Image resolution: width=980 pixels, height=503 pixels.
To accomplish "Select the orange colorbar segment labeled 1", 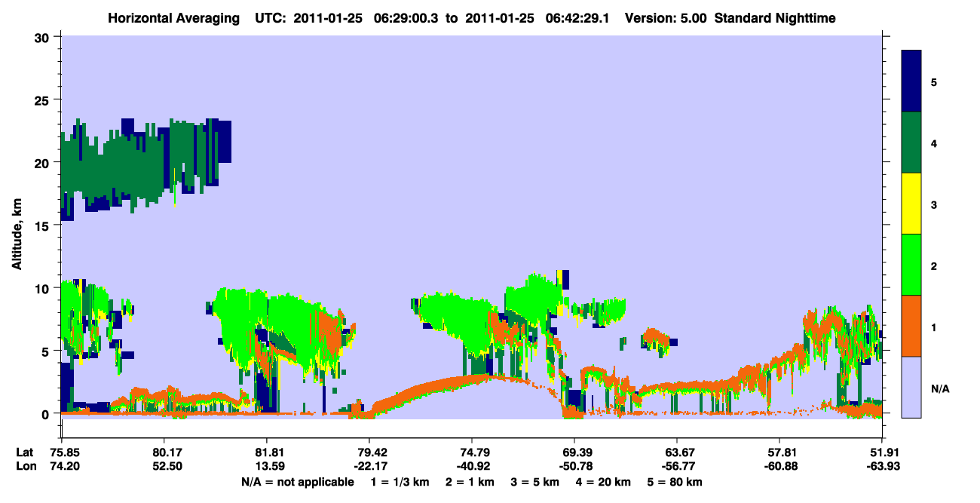I will pyautogui.click(x=911, y=326).
